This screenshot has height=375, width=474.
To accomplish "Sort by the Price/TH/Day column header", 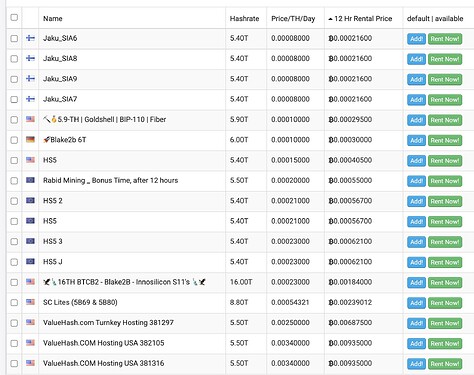I will (x=293, y=19).
